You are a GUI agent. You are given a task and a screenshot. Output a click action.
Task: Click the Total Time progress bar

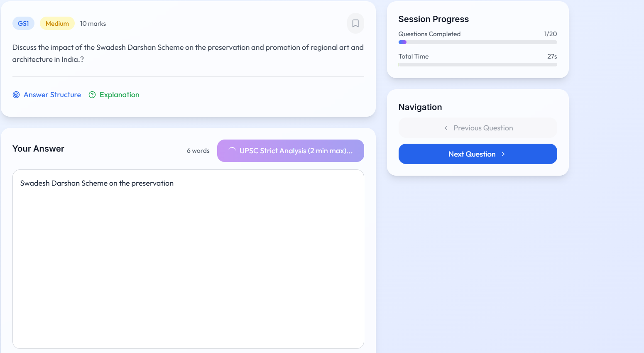pos(477,64)
